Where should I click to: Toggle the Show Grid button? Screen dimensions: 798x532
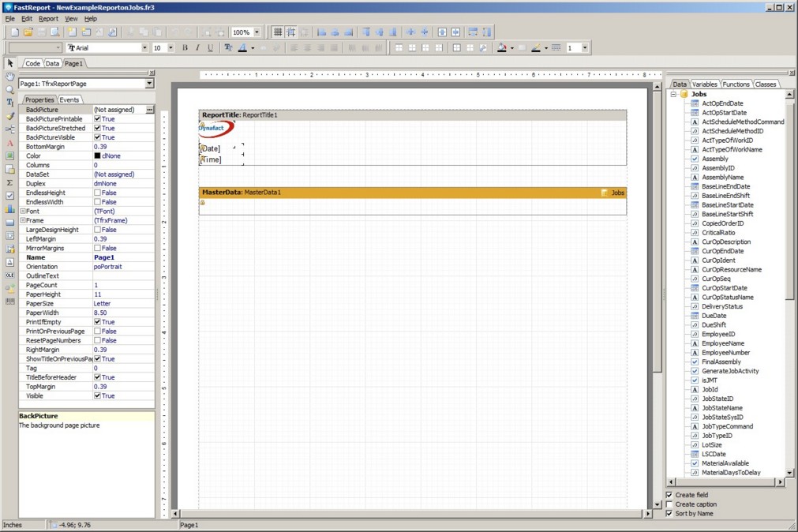[278, 32]
